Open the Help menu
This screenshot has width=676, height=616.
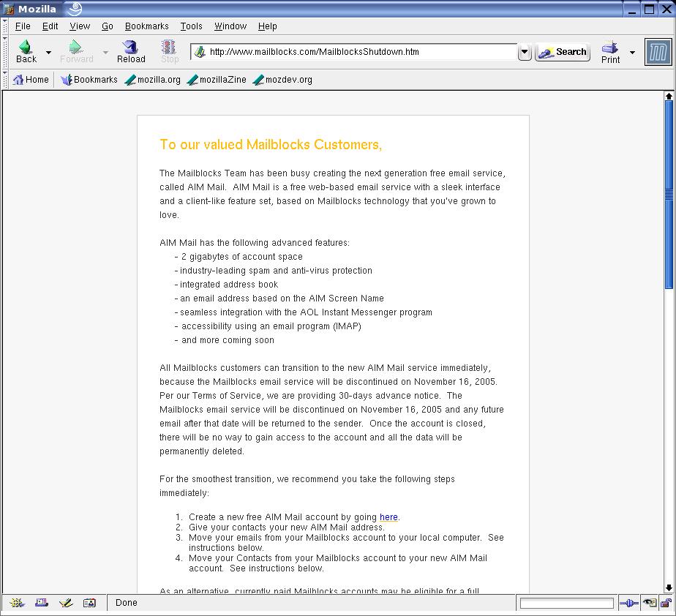[x=268, y=26]
